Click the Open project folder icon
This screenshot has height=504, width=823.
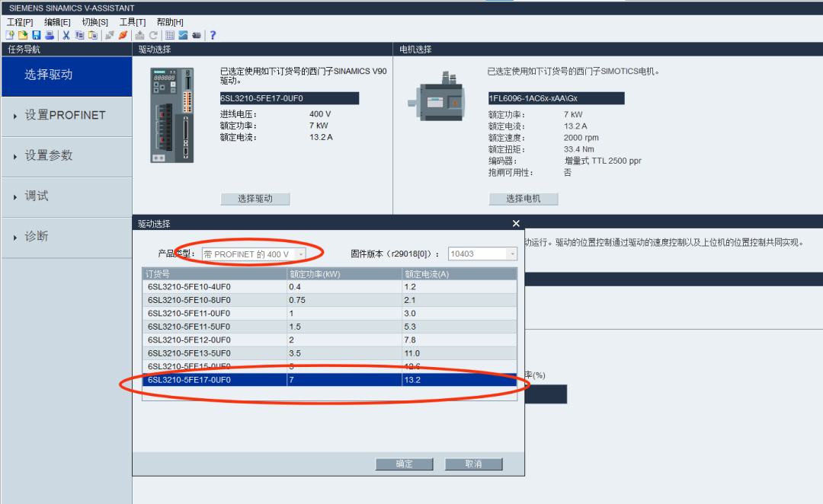pyautogui.click(x=23, y=35)
